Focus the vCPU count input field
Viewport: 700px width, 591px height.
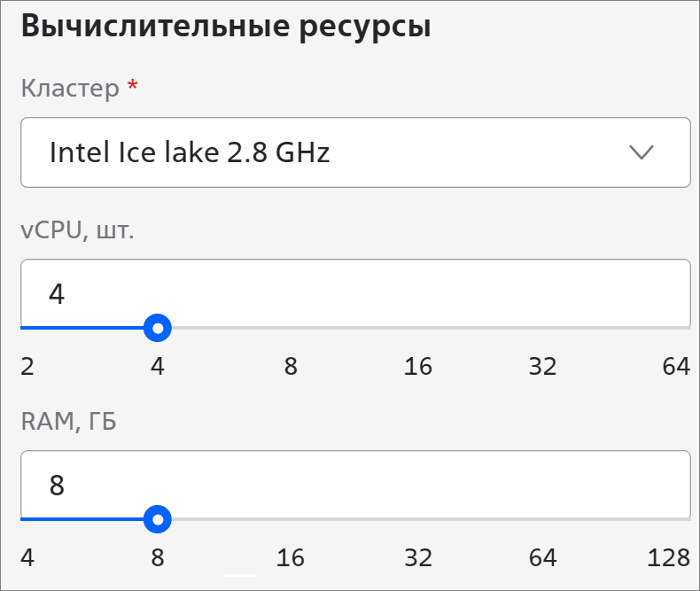[x=354, y=293]
